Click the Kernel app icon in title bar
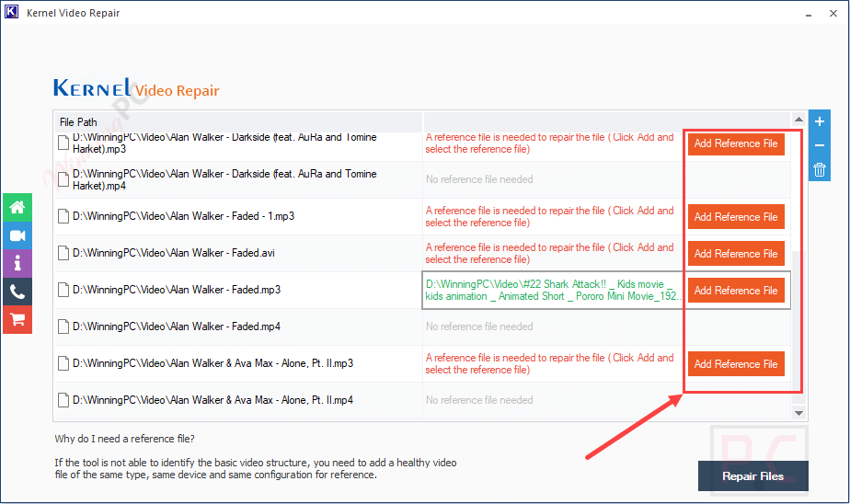 pyautogui.click(x=11, y=11)
